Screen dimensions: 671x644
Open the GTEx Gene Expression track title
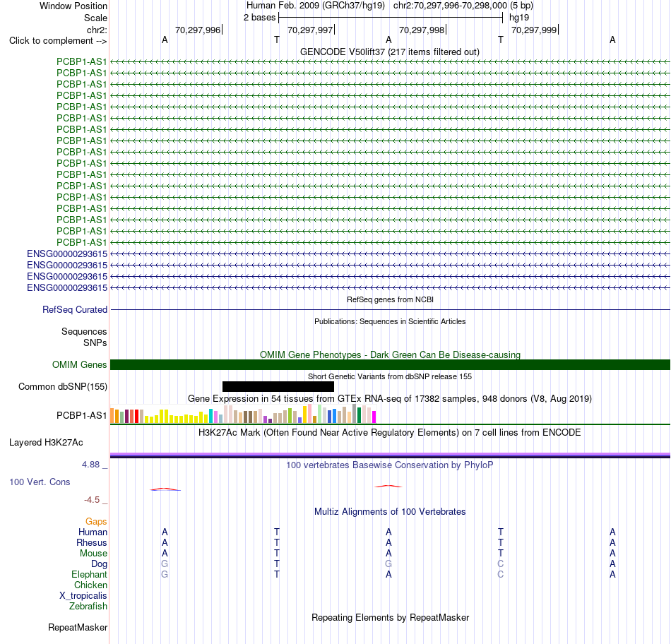pyautogui.click(x=390, y=398)
